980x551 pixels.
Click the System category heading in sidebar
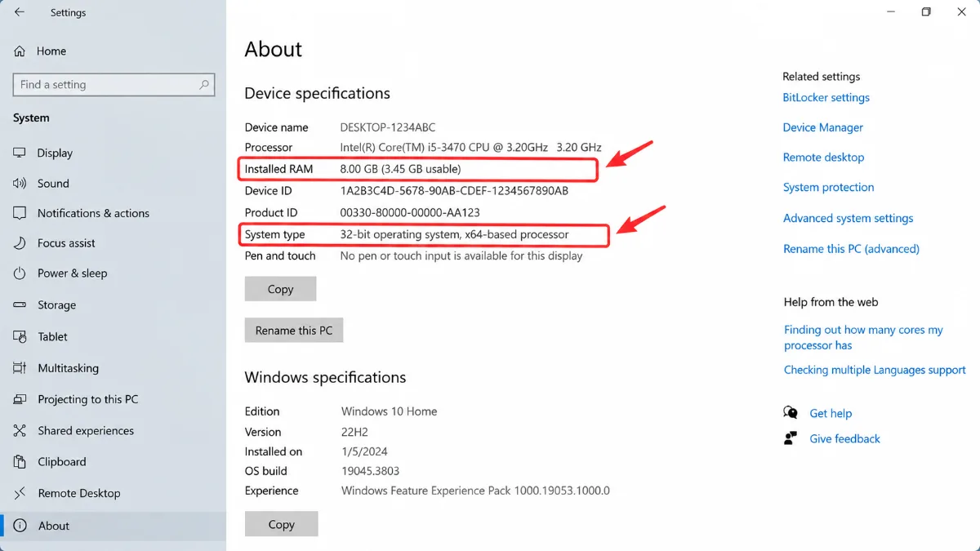tap(31, 118)
